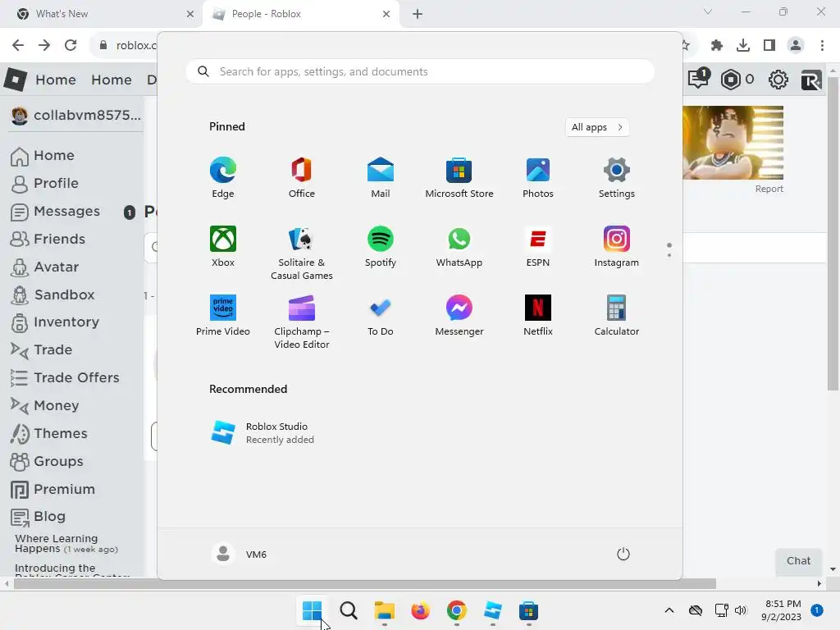Launch Spotify from pinned apps

click(x=381, y=247)
